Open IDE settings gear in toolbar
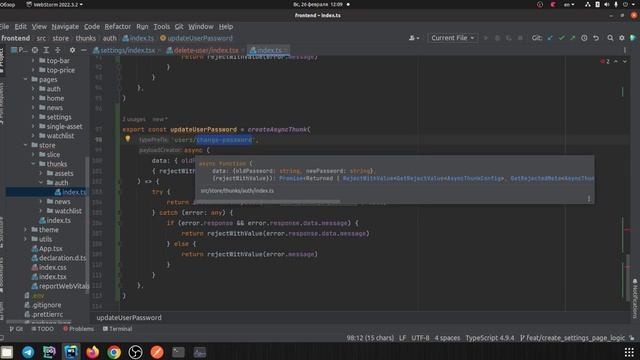The image size is (640, 360). coord(622,38)
